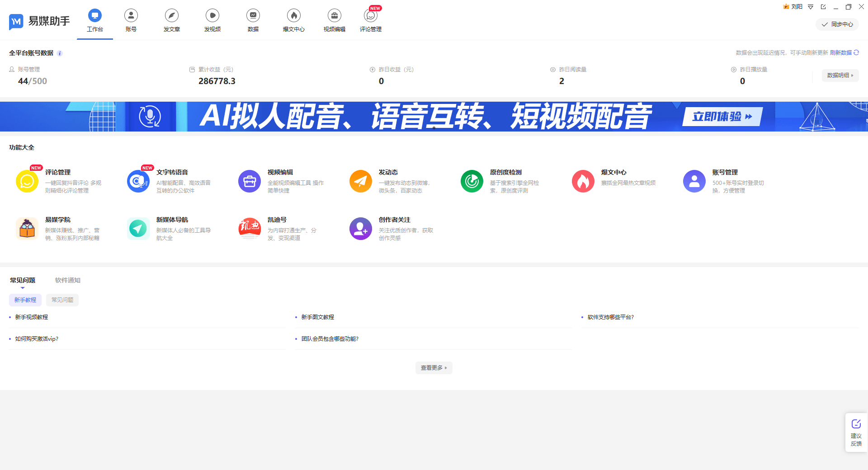Screen dimensions: 868x470
Task: Expand 查看更多 to see more questions
Action: pos(433,367)
